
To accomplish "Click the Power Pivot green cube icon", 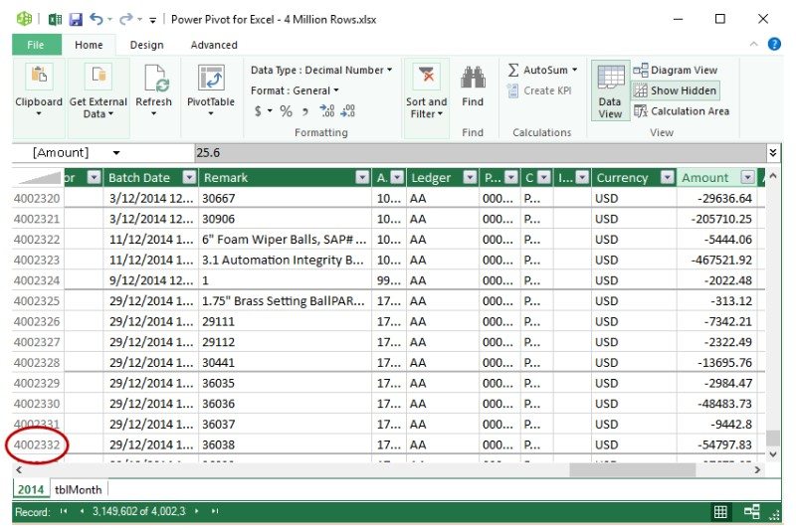I will pyautogui.click(x=24, y=19).
